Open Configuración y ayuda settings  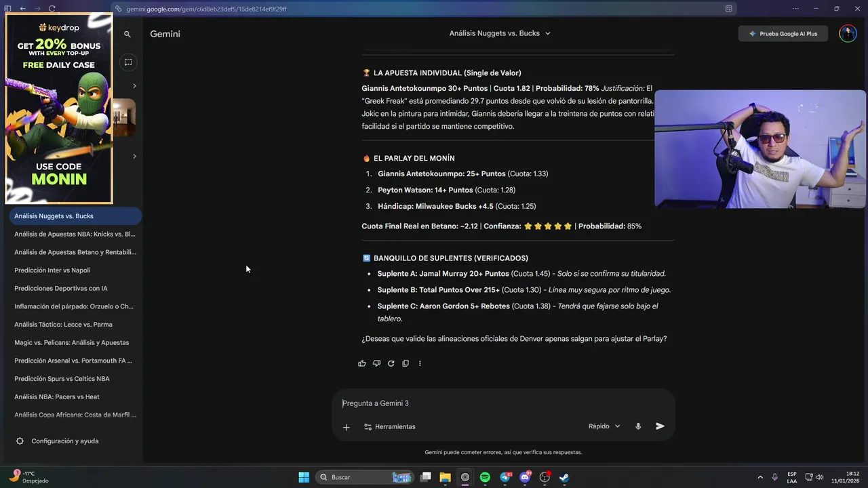[58, 441]
